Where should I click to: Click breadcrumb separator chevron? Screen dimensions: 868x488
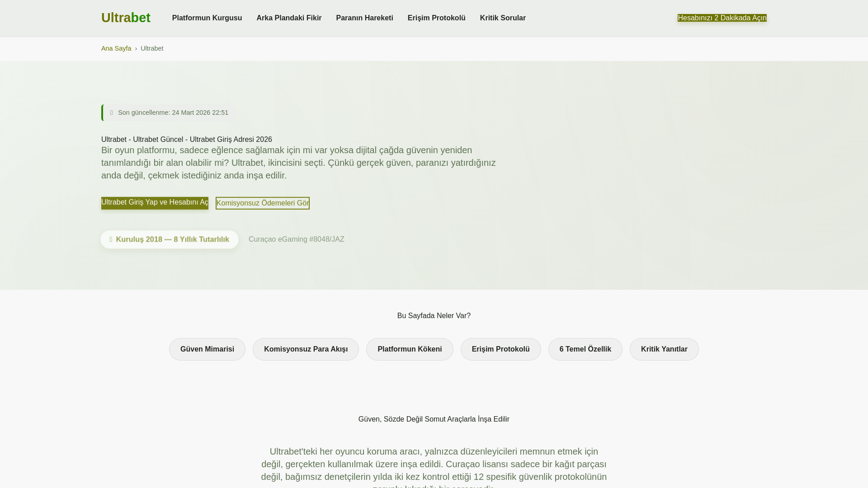(136, 48)
